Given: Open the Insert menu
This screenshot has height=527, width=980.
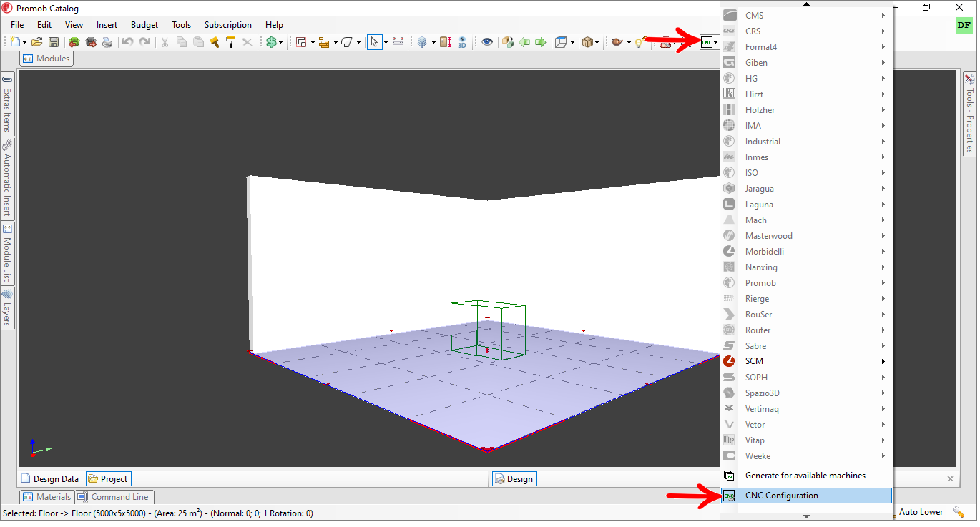Looking at the screenshot, I should point(107,24).
